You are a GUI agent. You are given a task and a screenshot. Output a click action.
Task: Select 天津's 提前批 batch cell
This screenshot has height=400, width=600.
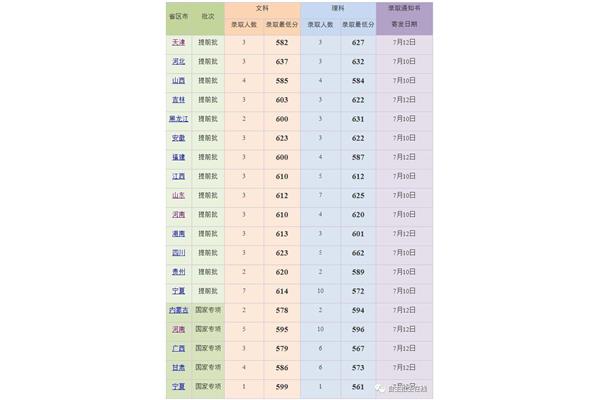tap(208, 42)
